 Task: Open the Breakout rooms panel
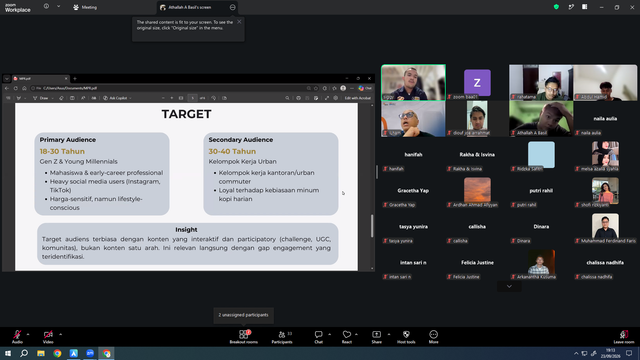[x=244, y=337]
